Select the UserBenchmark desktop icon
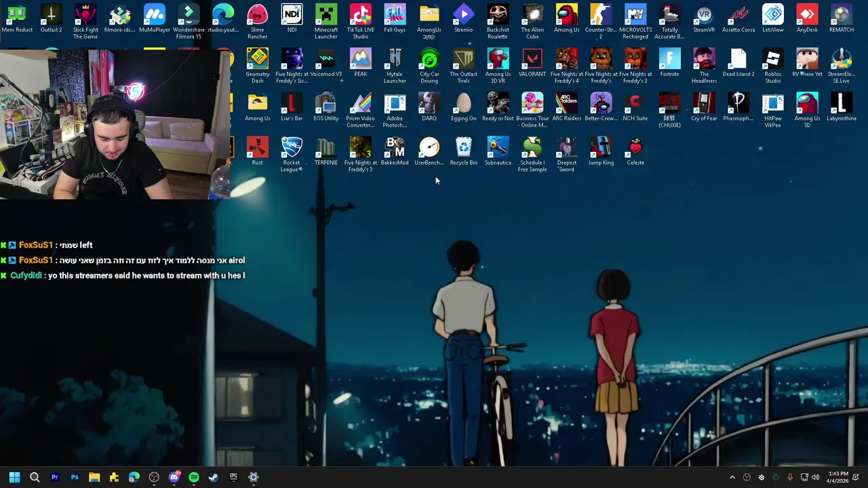Viewport: 868px width, 488px height. pos(429,151)
